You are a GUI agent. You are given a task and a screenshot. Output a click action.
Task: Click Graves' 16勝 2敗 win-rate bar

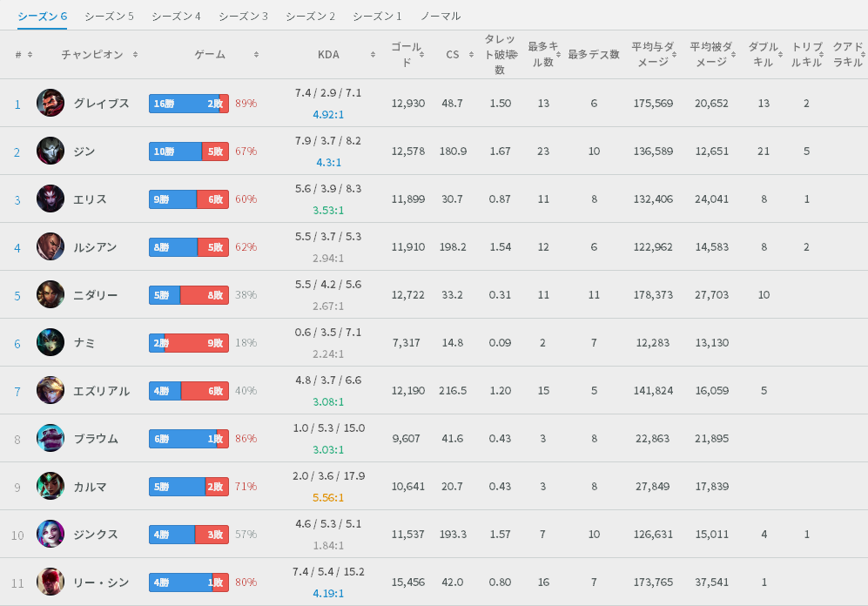tap(188, 104)
